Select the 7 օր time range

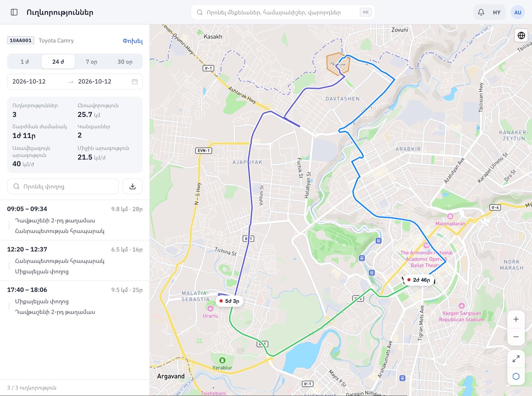pos(91,61)
